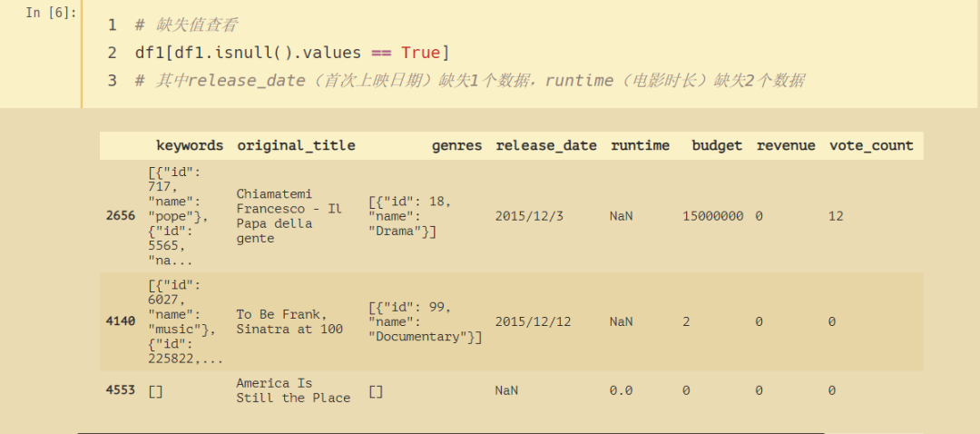This screenshot has width=980, height=434.
Task: Click the In [6] cell prompt label
Action: [51, 13]
